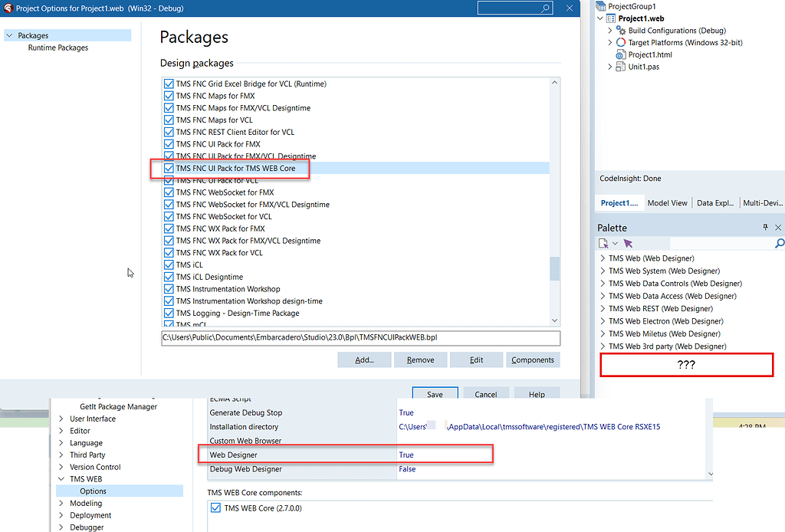This screenshot has width=785, height=532.
Task: Open the component insertion dropdown in Palette
Action: (614, 244)
